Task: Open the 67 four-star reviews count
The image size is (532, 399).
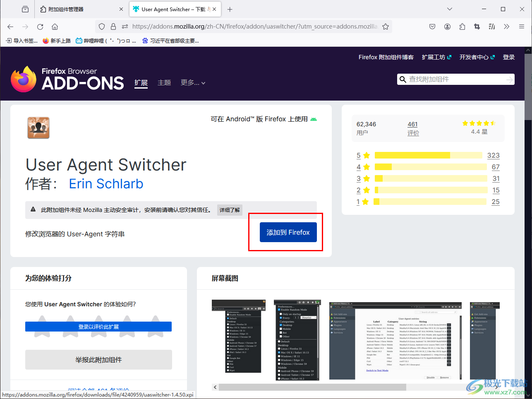Action: (496, 167)
